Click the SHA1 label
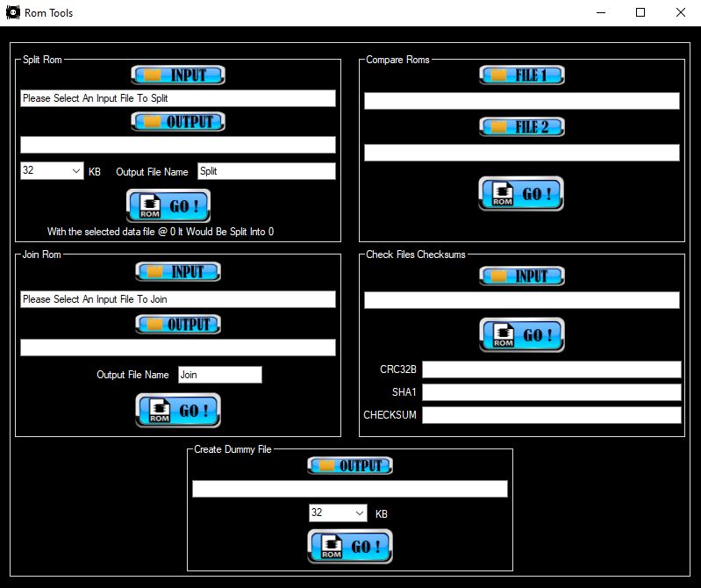 click(x=404, y=392)
